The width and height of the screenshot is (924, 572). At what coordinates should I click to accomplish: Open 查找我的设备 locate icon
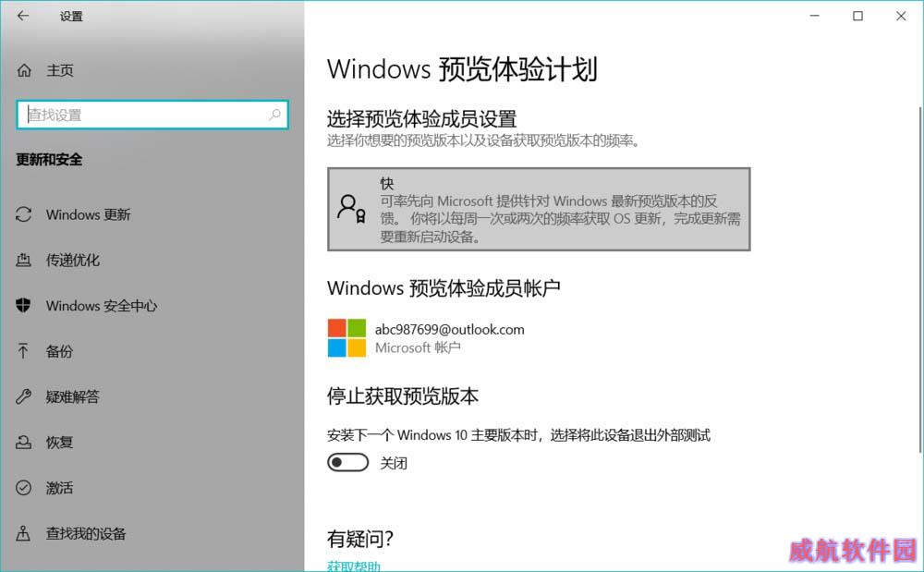23,533
